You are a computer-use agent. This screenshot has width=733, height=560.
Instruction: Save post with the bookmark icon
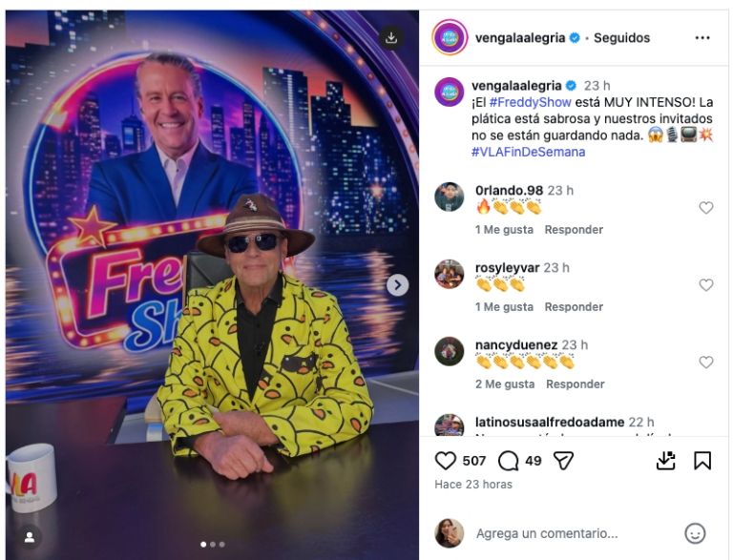pos(702,461)
